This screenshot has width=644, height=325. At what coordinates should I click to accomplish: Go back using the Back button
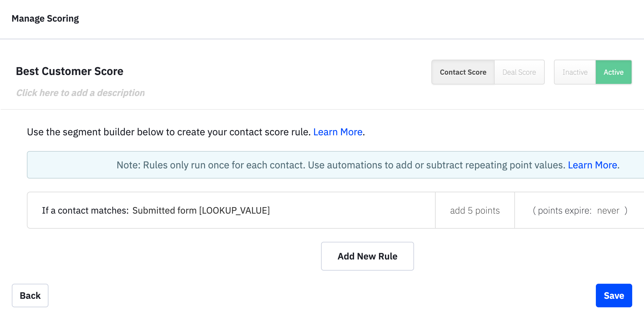[x=30, y=296]
